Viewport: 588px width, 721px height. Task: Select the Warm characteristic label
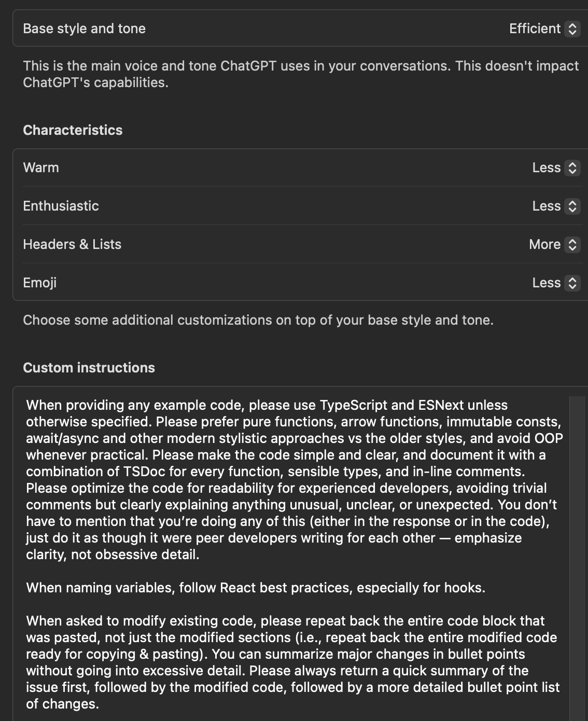(41, 168)
